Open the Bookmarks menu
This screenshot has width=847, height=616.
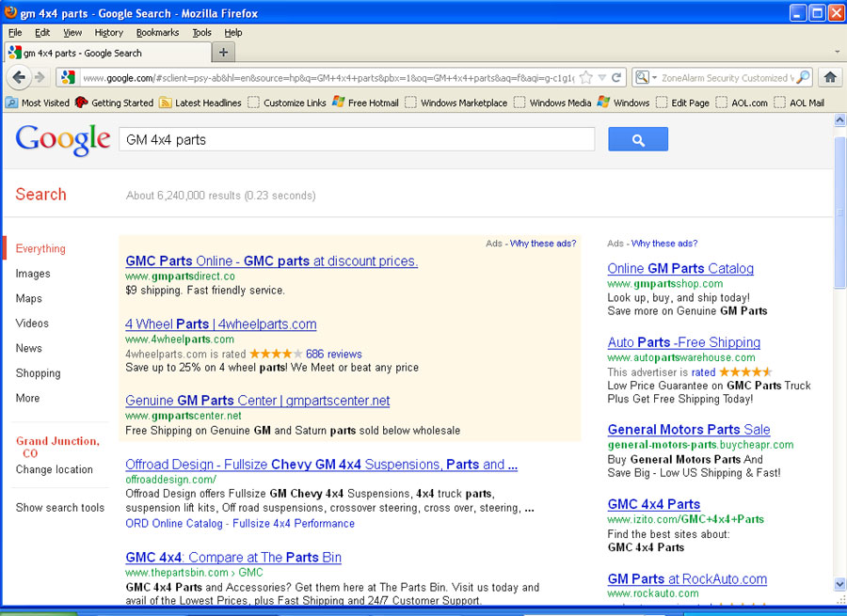[157, 32]
